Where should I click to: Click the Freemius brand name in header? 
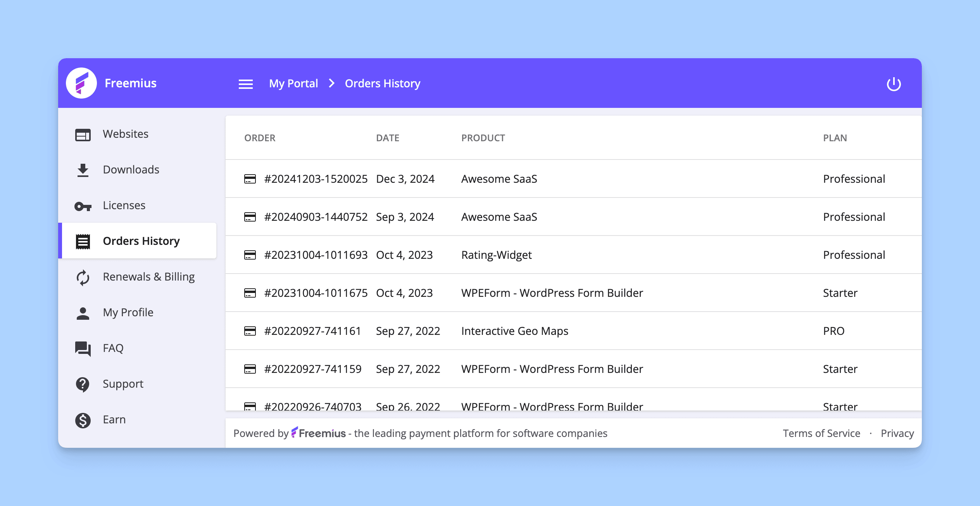click(131, 83)
